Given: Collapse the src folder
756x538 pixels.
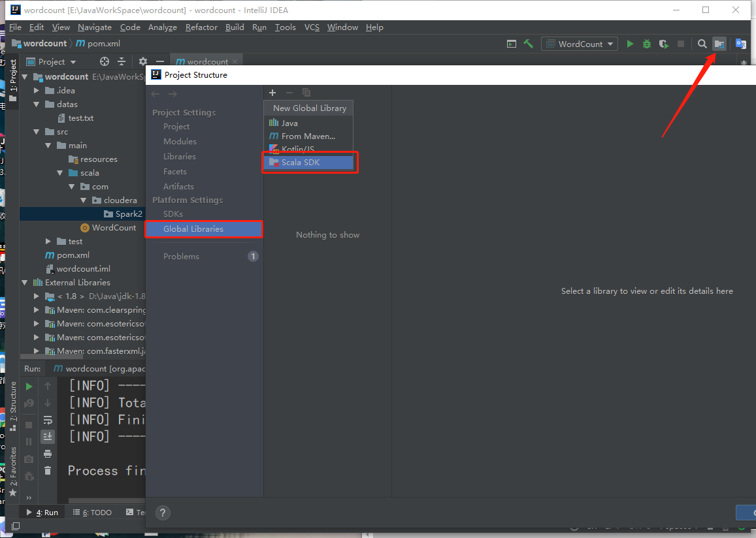Looking at the screenshot, I should (x=36, y=131).
